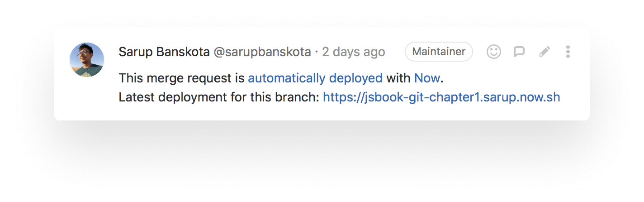Select the pencil icon next to the kebab menu

tap(545, 52)
